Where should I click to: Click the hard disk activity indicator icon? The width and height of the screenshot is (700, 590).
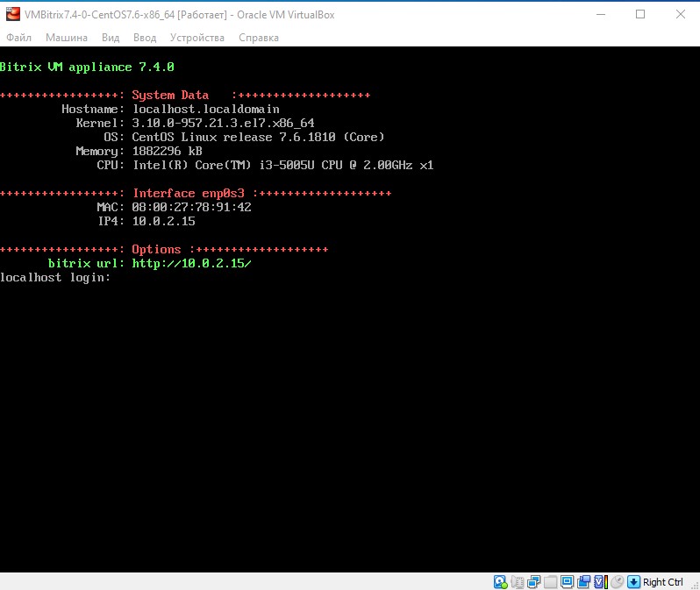point(501,582)
